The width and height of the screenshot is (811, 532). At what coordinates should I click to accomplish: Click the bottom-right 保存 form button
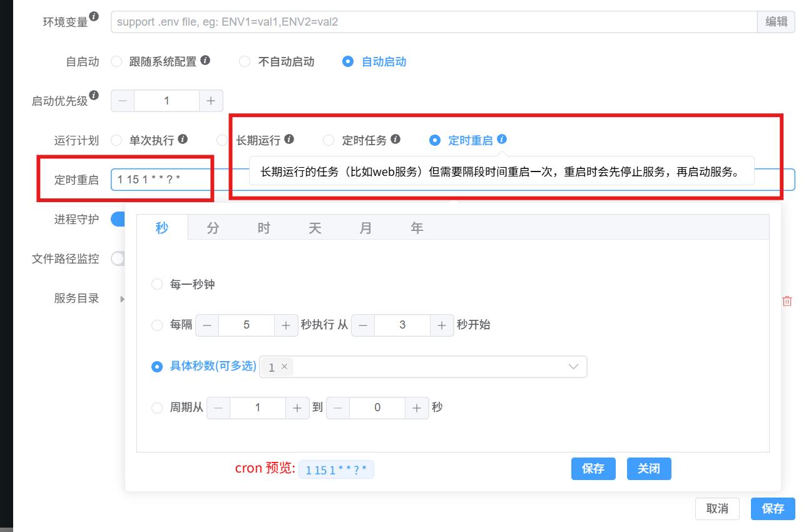[x=773, y=509]
